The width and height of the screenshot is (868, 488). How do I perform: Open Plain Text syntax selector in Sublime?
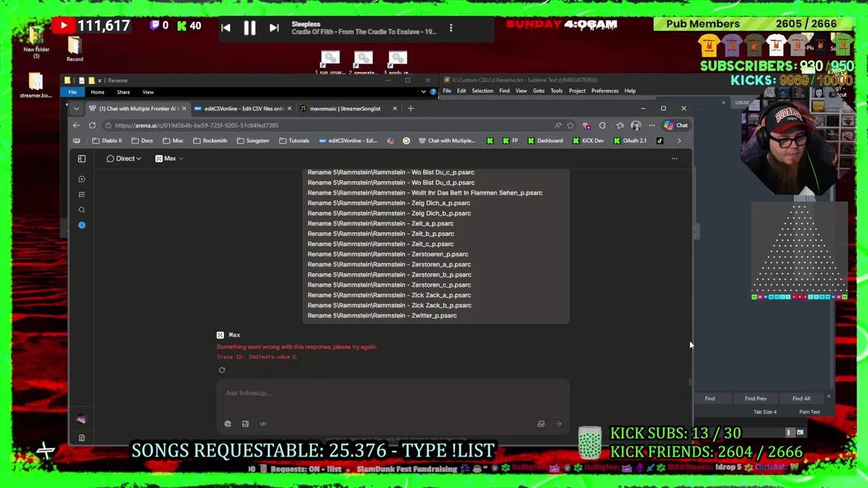click(x=810, y=412)
